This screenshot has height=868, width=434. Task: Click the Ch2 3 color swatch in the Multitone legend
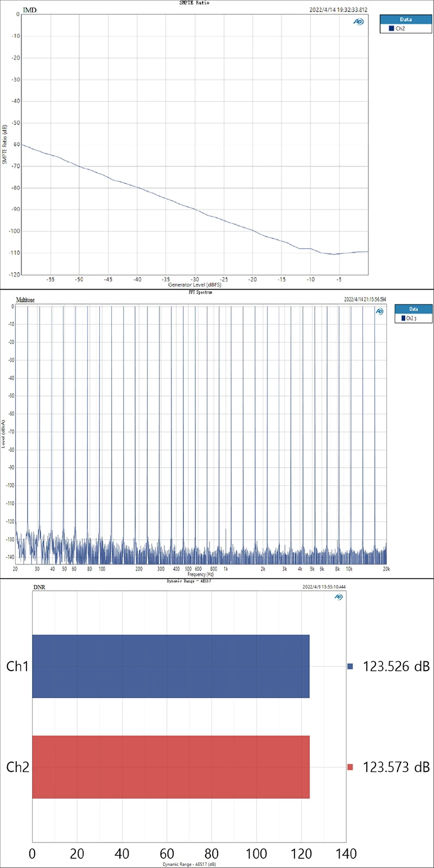click(x=403, y=318)
